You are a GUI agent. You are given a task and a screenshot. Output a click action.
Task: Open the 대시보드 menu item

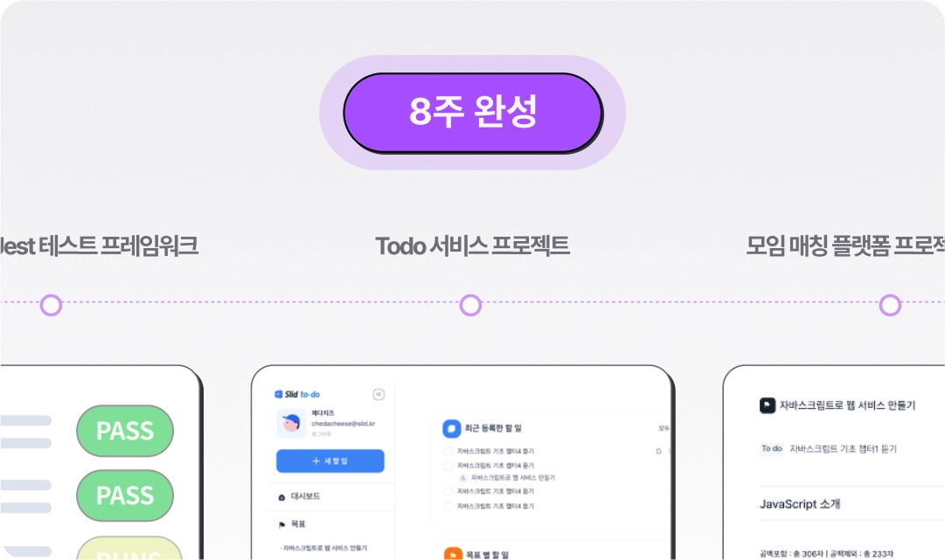click(300, 496)
